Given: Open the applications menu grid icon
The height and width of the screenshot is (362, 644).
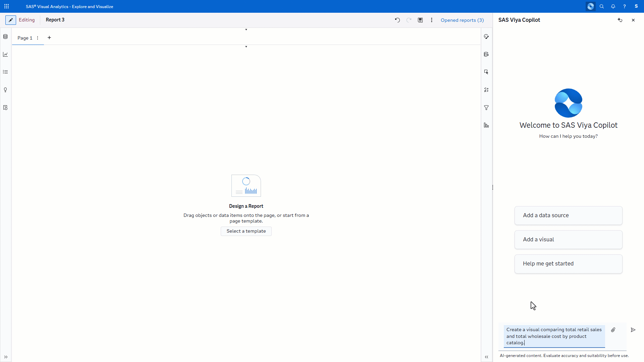Looking at the screenshot, I should coord(6,6).
